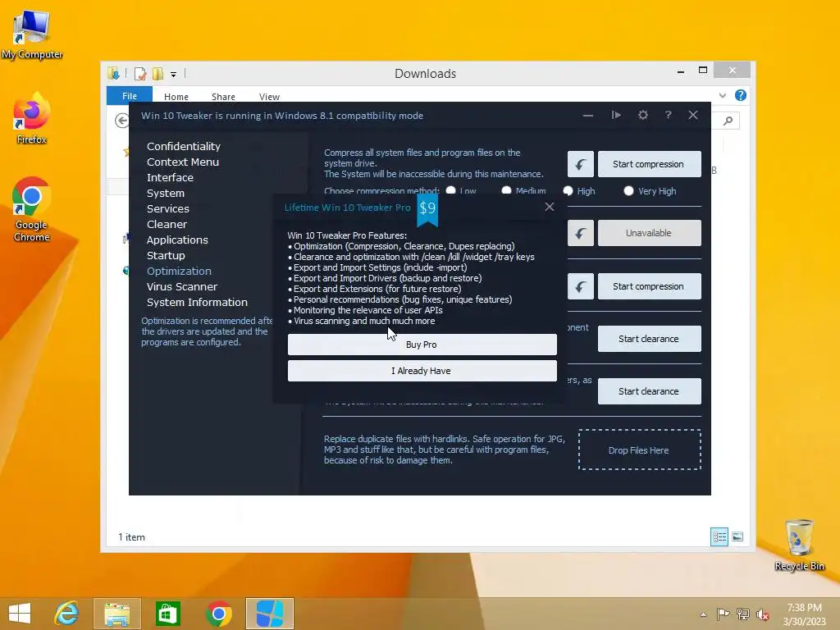This screenshot has width=840, height=630.
Task: Open My Computer desktop icon
Action: click(32, 34)
